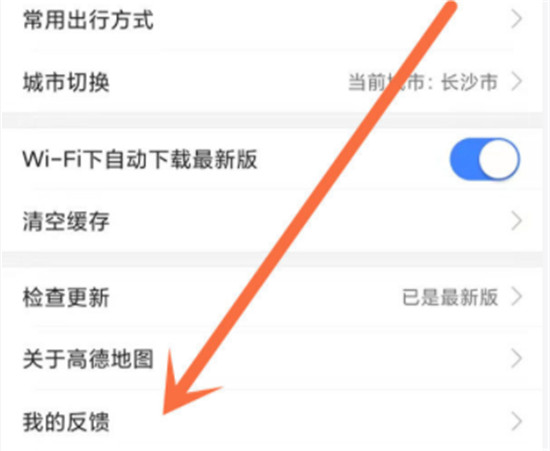
Task: Open 关于高德地图 page
Action: (273, 359)
